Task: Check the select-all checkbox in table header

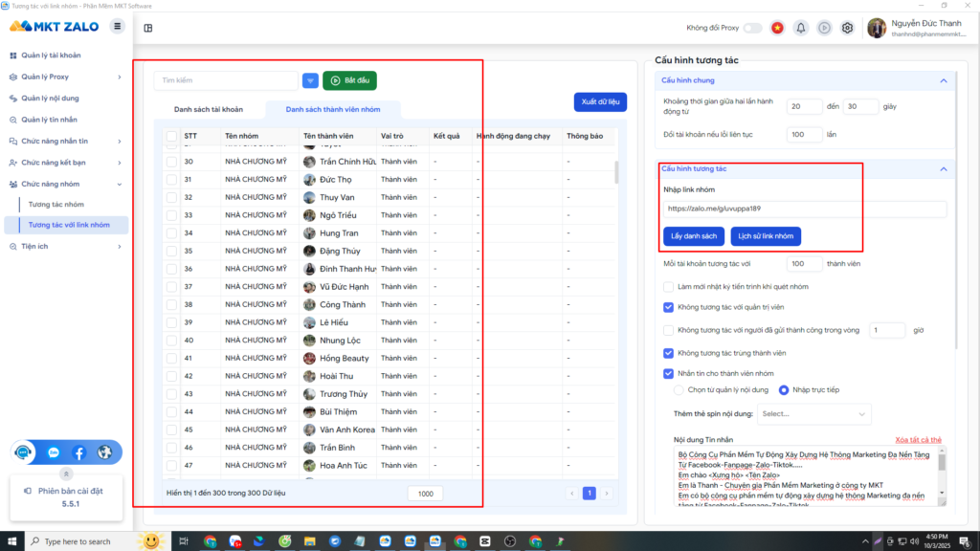Action: 171,136
